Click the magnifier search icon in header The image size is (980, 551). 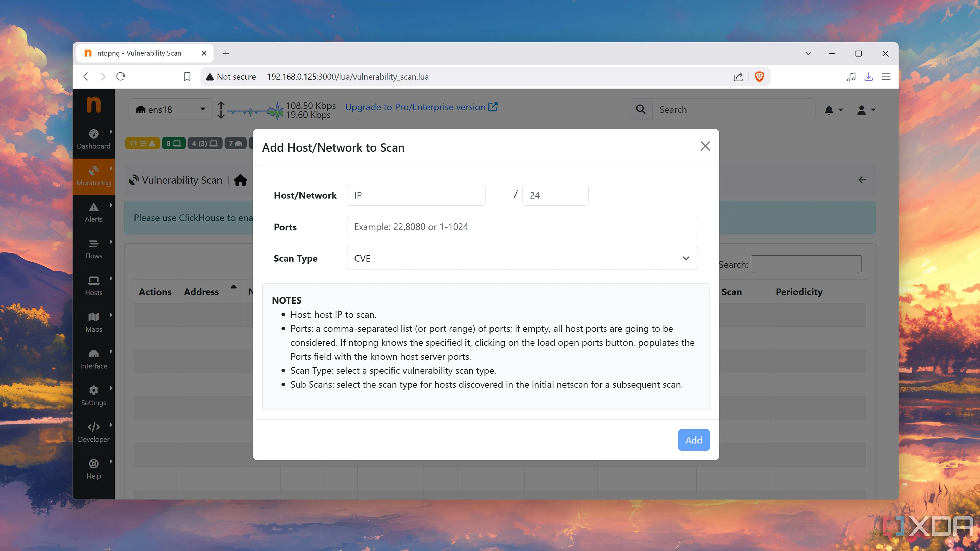641,109
